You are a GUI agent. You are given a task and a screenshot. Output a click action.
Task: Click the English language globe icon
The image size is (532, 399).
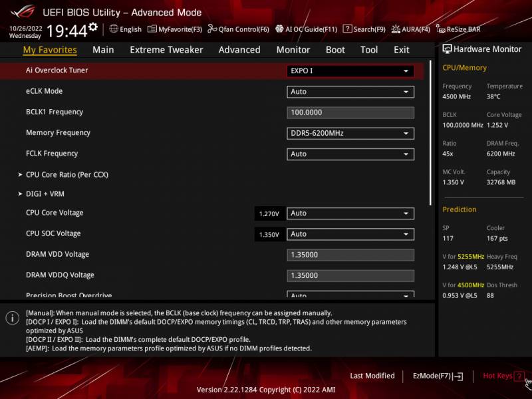(x=114, y=29)
